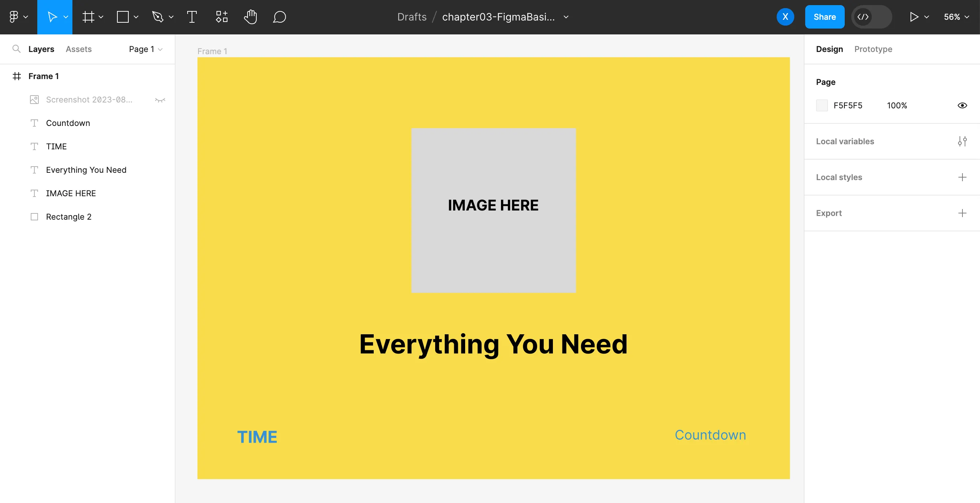Viewport: 980px width, 503px height.
Task: Switch to the Assets tab
Action: coord(78,49)
